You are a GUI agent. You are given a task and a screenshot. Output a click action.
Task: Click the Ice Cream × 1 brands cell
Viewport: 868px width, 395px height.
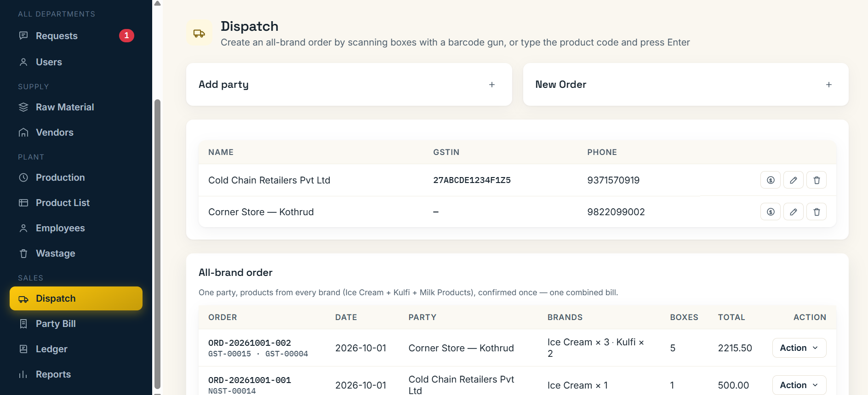[577, 385]
